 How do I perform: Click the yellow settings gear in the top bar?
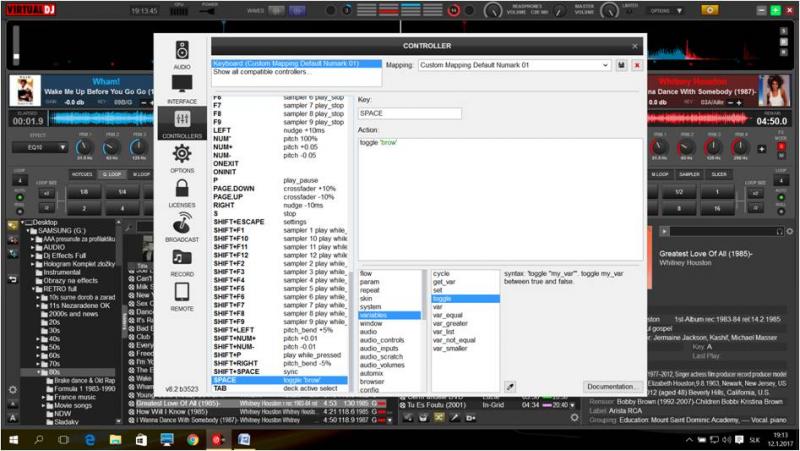tap(709, 10)
